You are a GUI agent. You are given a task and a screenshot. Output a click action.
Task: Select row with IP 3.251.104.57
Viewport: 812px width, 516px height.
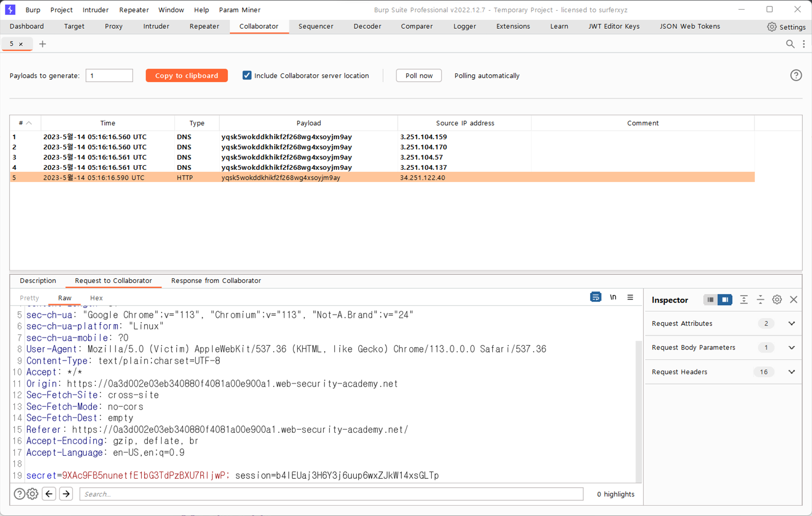click(382, 157)
